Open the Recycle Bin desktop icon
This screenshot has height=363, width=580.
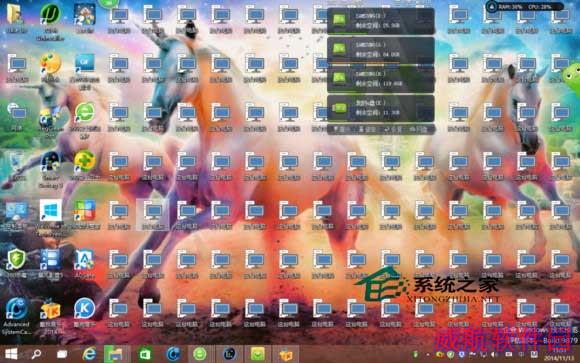[x=16, y=162]
